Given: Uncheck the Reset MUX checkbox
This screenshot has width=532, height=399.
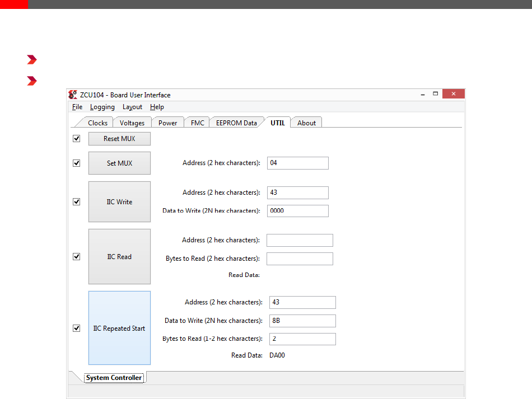Looking at the screenshot, I should [77, 139].
